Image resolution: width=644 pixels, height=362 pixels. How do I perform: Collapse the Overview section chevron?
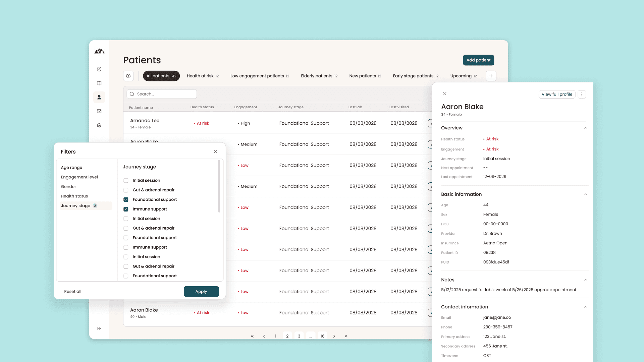point(586,128)
